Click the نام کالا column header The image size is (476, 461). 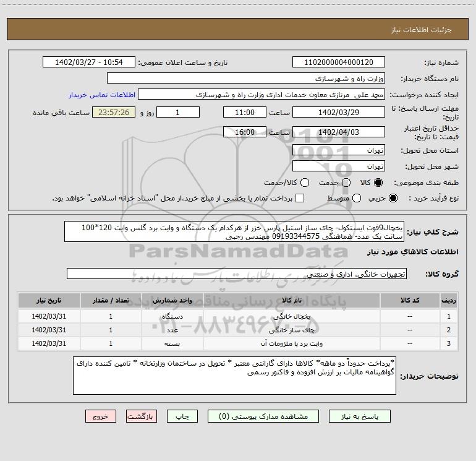(291, 300)
